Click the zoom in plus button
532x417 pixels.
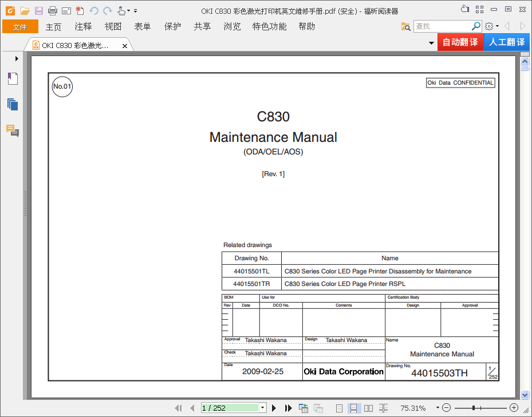click(514, 408)
